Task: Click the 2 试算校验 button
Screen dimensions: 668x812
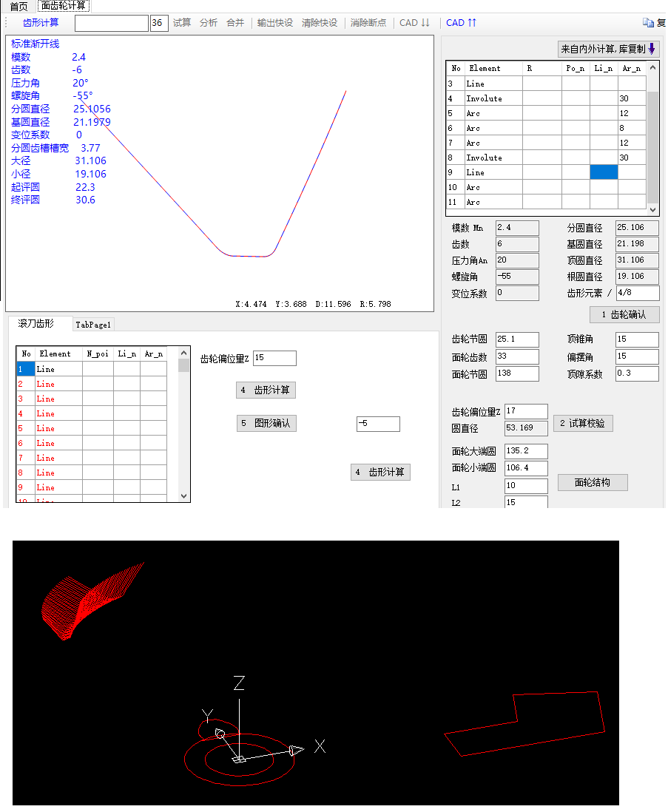Action: [x=583, y=424]
